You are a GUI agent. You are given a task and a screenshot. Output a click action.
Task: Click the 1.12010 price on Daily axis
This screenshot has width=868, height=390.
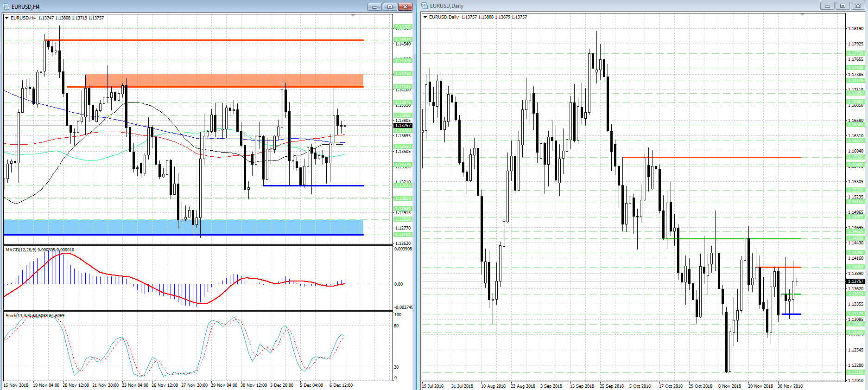(856, 381)
